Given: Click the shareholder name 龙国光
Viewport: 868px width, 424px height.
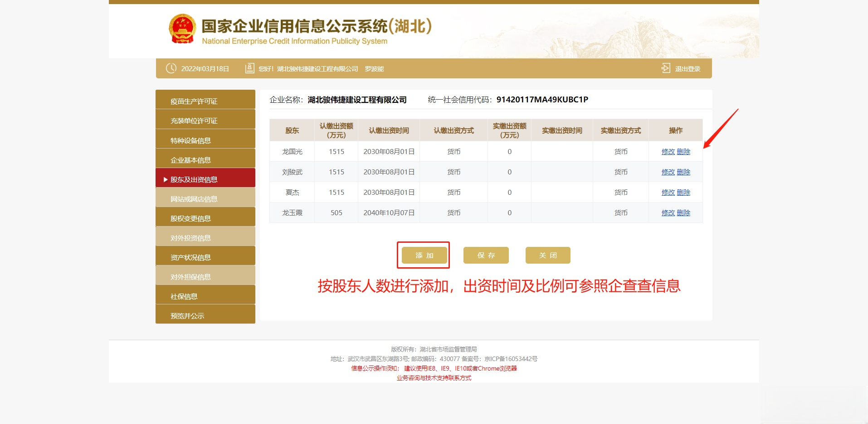Looking at the screenshot, I should click(292, 152).
